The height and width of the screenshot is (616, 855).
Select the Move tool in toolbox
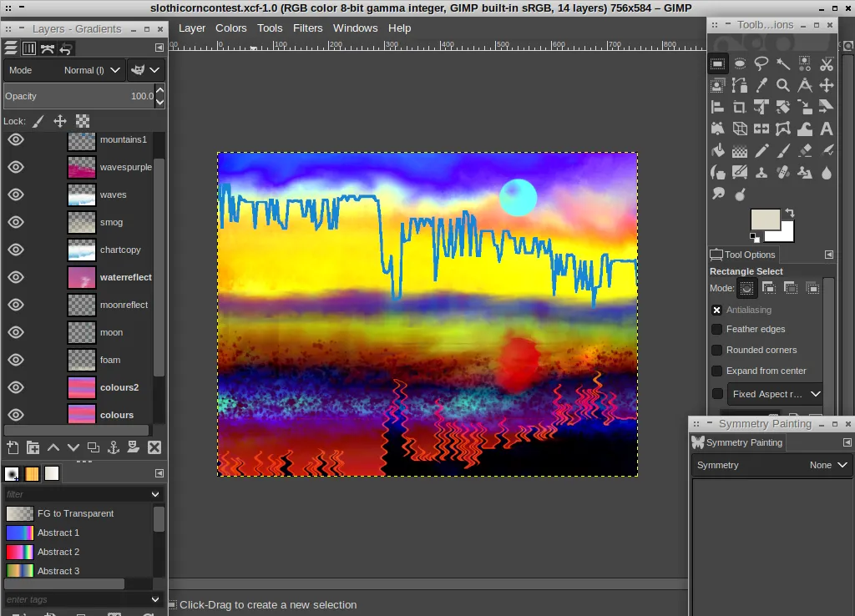click(827, 86)
